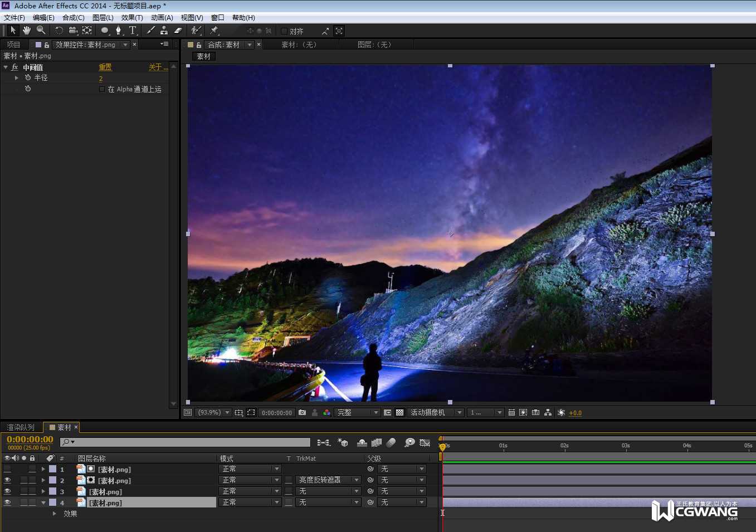This screenshot has width=756, height=532.
Task: Click the 重置 reset link
Action: pyautogui.click(x=105, y=67)
